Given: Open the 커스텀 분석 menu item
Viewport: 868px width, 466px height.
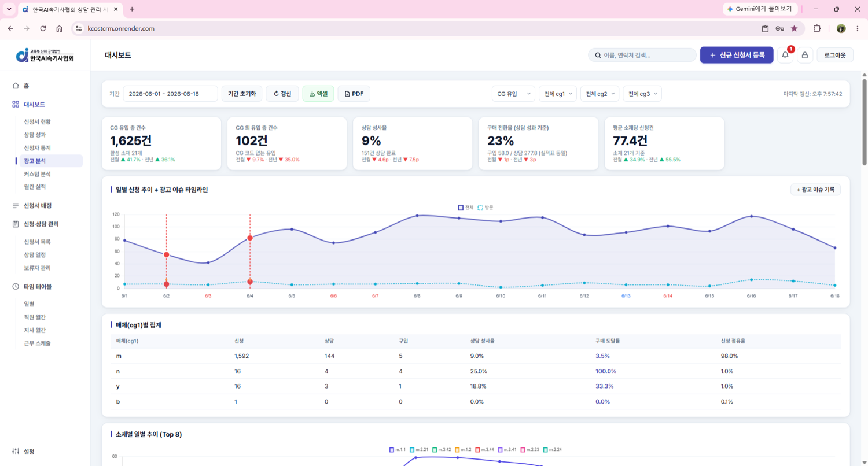Looking at the screenshot, I should click(37, 173).
